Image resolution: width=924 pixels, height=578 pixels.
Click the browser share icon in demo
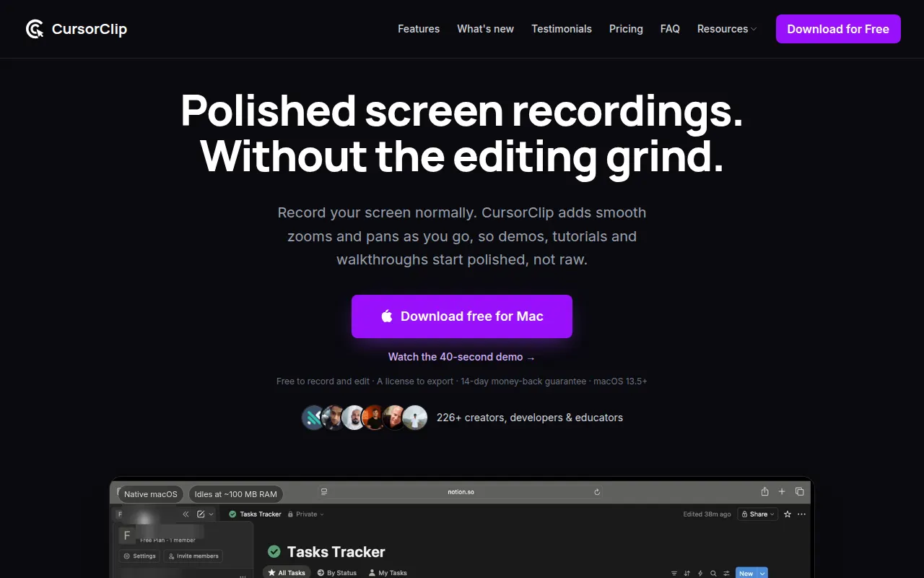click(x=764, y=491)
